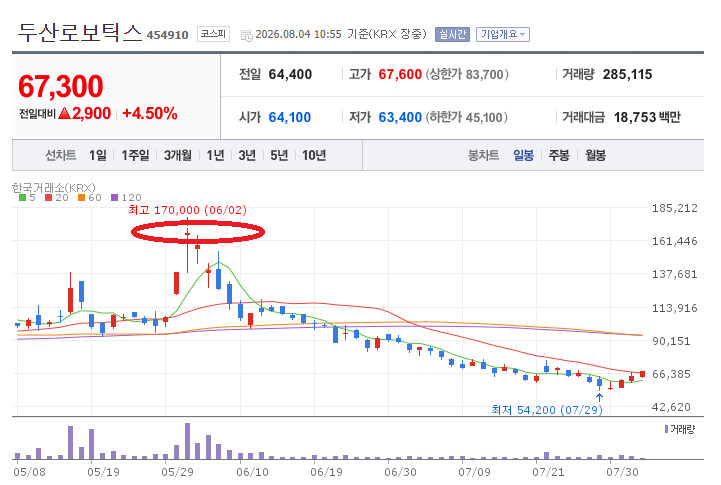Click the 최고 170,000 (06/02) label
The width and height of the screenshot is (721, 485).
(x=188, y=210)
